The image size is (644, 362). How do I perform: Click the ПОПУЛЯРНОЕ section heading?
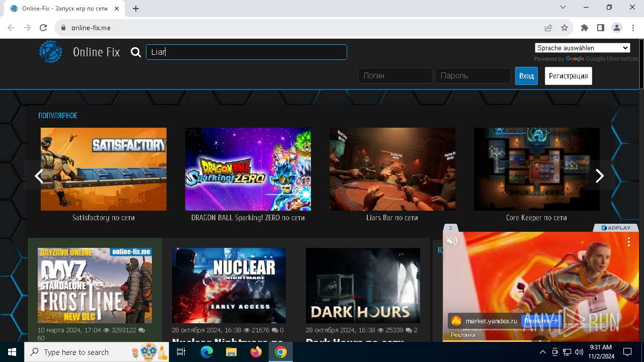58,116
